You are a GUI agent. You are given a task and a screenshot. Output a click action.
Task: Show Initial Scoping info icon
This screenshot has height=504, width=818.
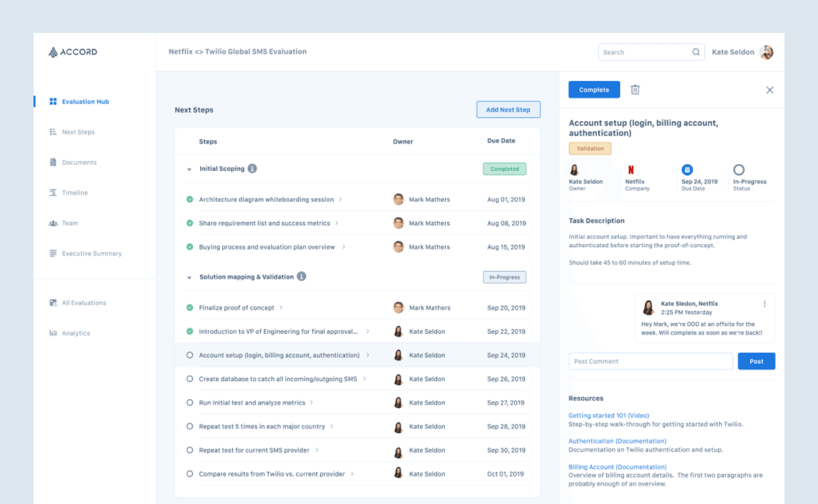[x=252, y=168]
